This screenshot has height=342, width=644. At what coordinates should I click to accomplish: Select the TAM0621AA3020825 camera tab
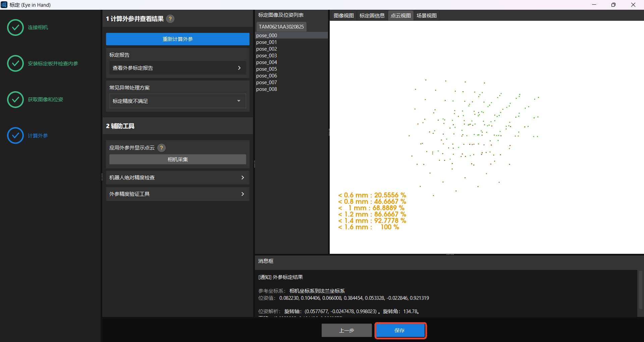point(281,26)
